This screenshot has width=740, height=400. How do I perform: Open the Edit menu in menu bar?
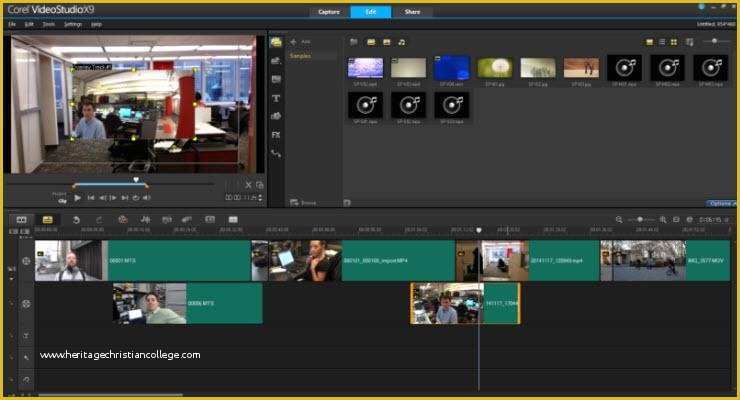click(x=29, y=24)
